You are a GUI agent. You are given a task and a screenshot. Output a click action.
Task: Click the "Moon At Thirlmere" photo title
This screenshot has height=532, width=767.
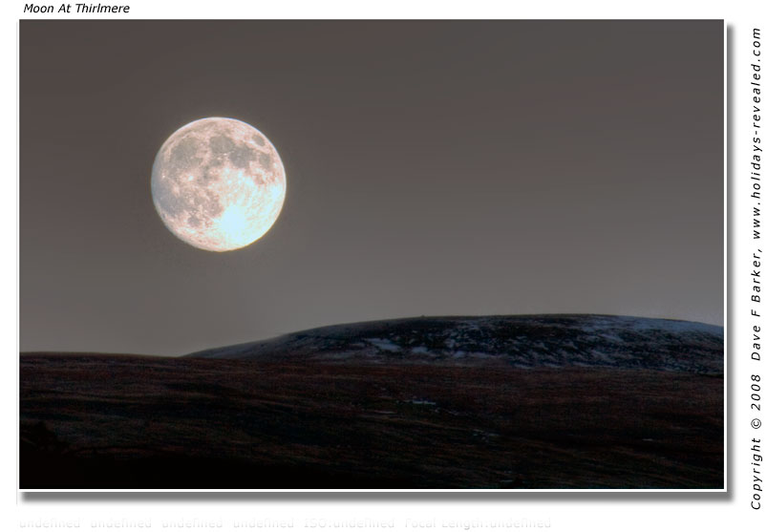point(76,9)
